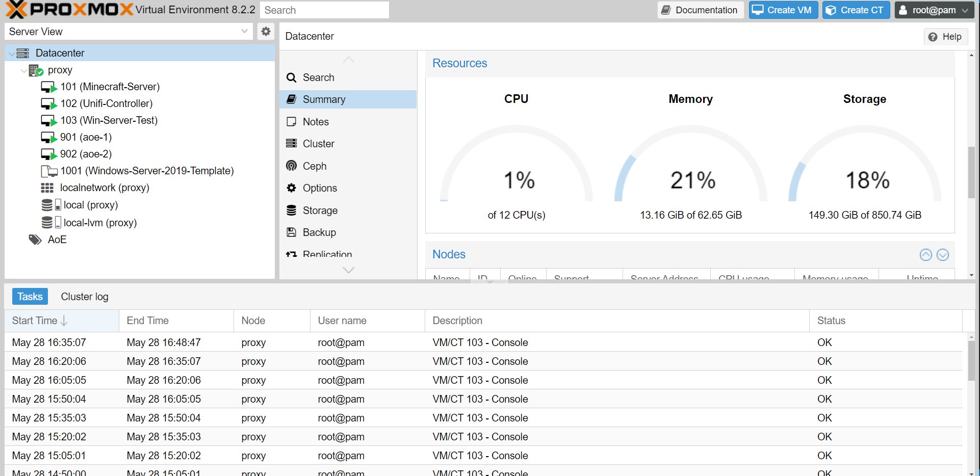This screenshot has height=476, width=980.
Task: Click into the top Search field
Action: [324, 10]
